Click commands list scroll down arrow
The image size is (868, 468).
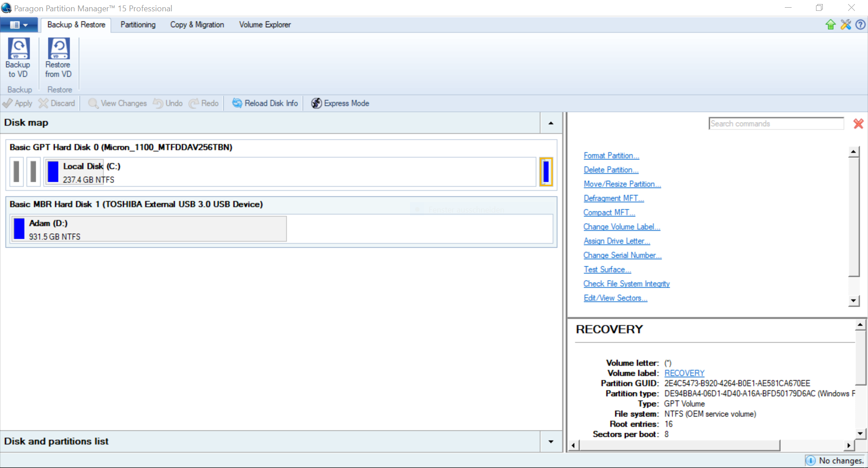(854, 301)
